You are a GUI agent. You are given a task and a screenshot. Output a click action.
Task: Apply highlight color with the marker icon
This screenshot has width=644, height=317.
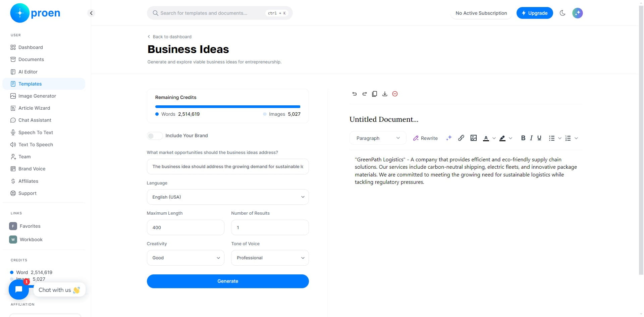point(502,138)
